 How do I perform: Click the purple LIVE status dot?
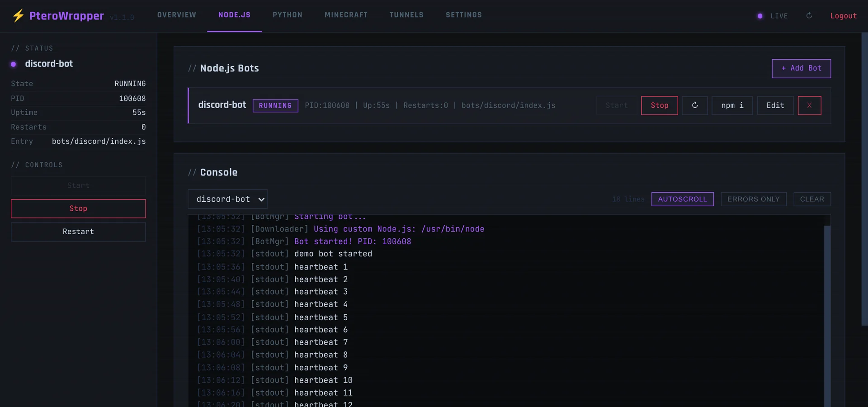click(760, 16)
